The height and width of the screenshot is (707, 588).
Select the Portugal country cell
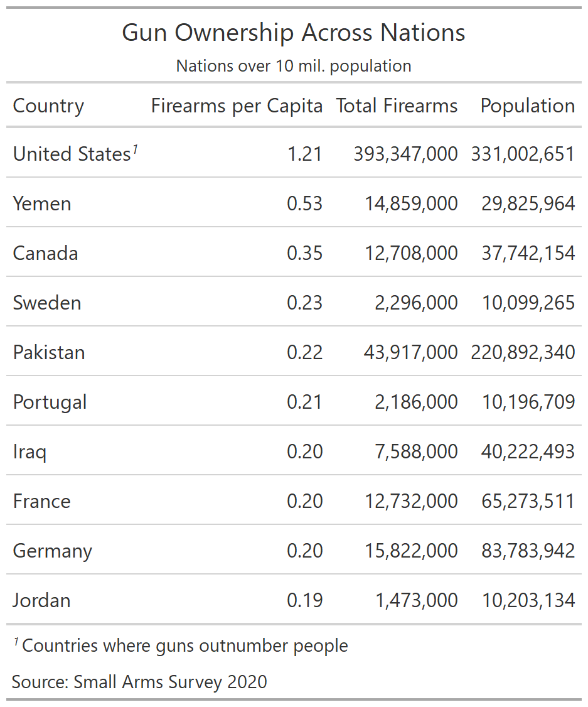(x=50, y=402)
